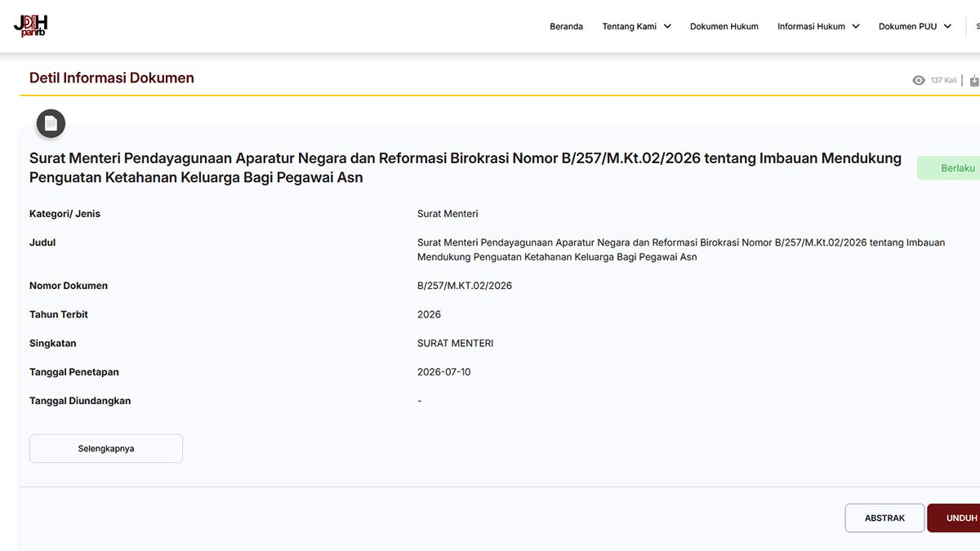The image size is (980, 551).
Task: Click the Judul value text
Action: tap(681, 250)
